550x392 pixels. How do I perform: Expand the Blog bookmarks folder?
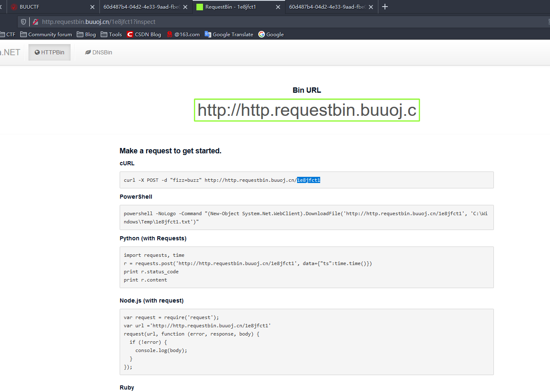coord(86,35)
